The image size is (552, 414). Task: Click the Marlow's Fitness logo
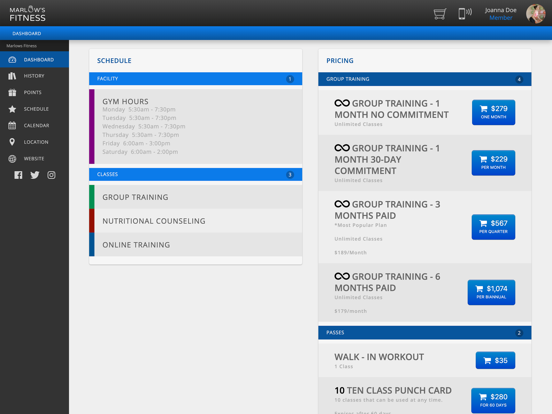coord(27,14)
